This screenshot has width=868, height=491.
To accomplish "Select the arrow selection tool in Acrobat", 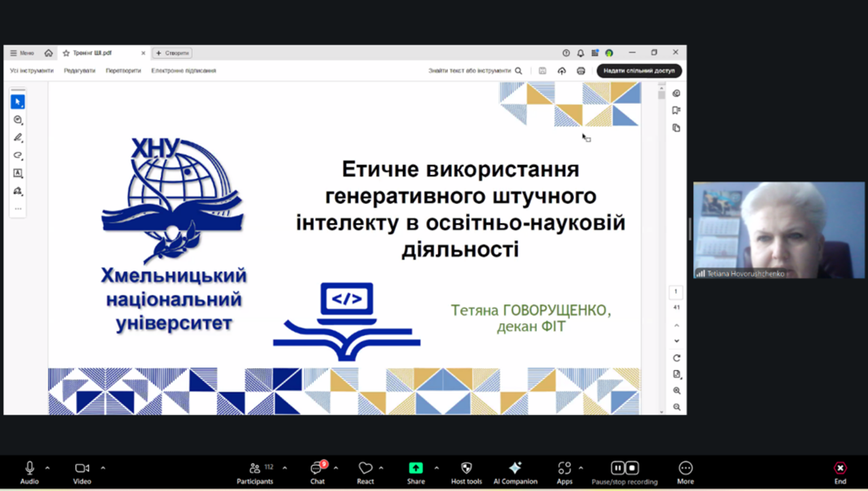I will pos(17,102).
